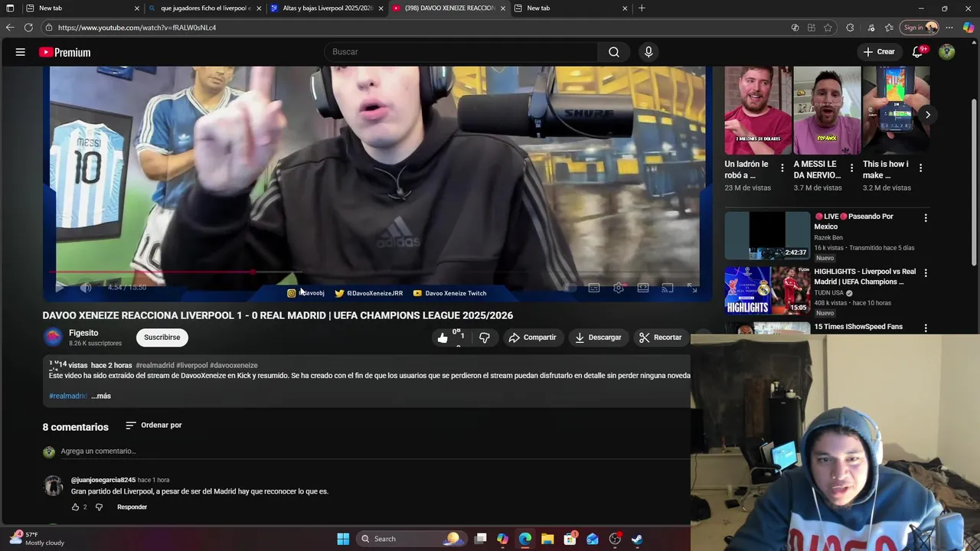Download video with Descargar button

(598, 337)
